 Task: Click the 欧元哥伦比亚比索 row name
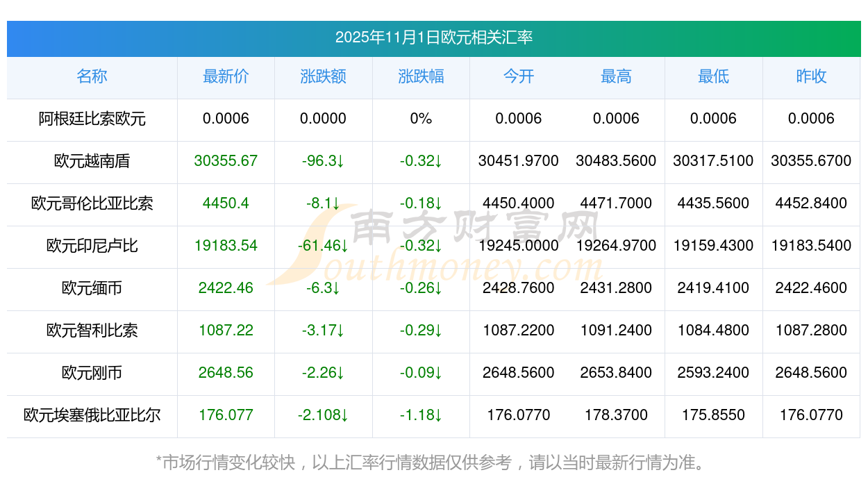(92, 203)
